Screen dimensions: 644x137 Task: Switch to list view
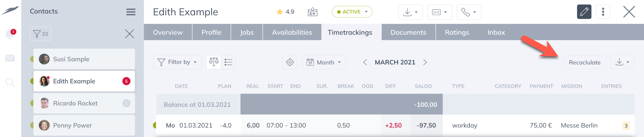click(229, 62)
